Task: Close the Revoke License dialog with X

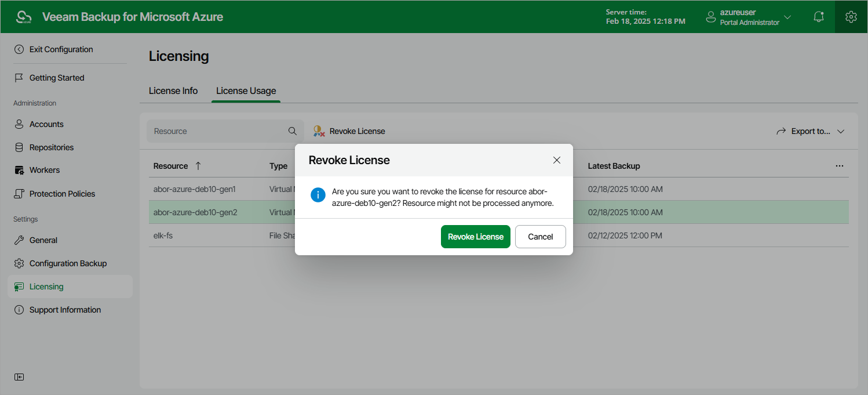Action: [x=557, y=160]
